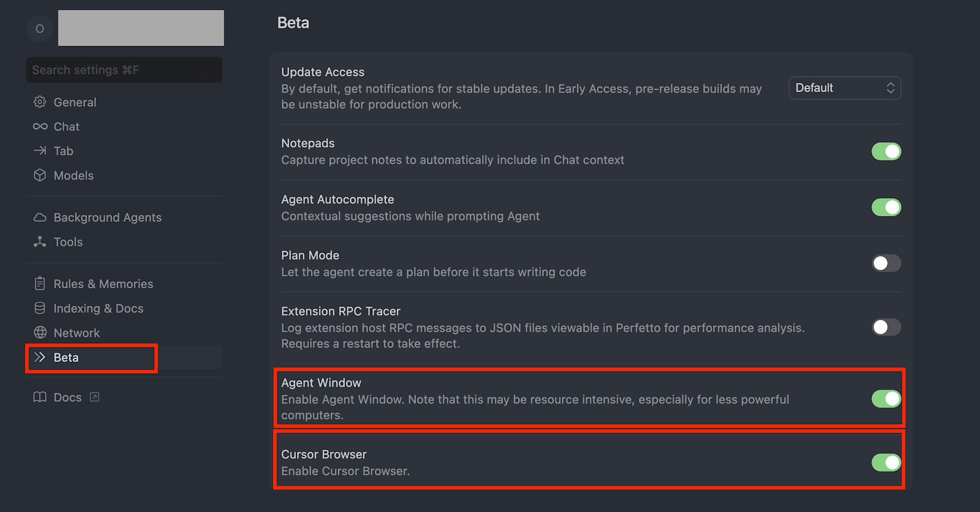Click the Rules & Memories clipboard icon
This screenshot has height=512, width=980.
40,283
